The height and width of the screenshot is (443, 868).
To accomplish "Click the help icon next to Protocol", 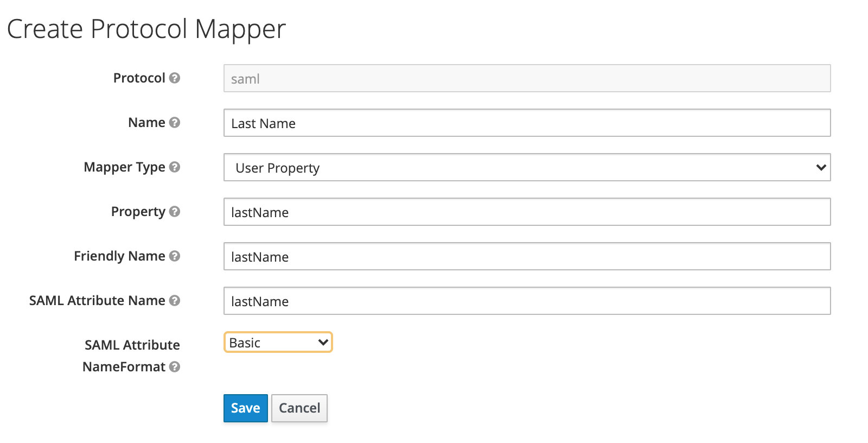I will [174, 78].
